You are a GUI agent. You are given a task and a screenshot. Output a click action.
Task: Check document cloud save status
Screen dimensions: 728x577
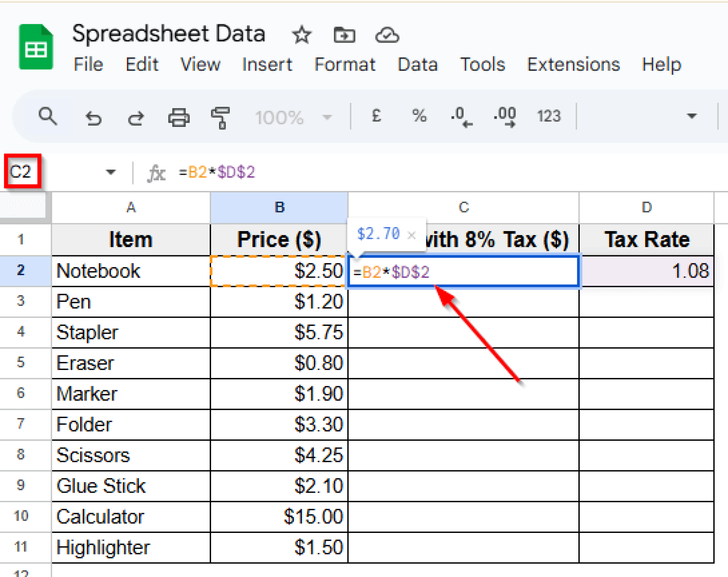tap(387, 35)
